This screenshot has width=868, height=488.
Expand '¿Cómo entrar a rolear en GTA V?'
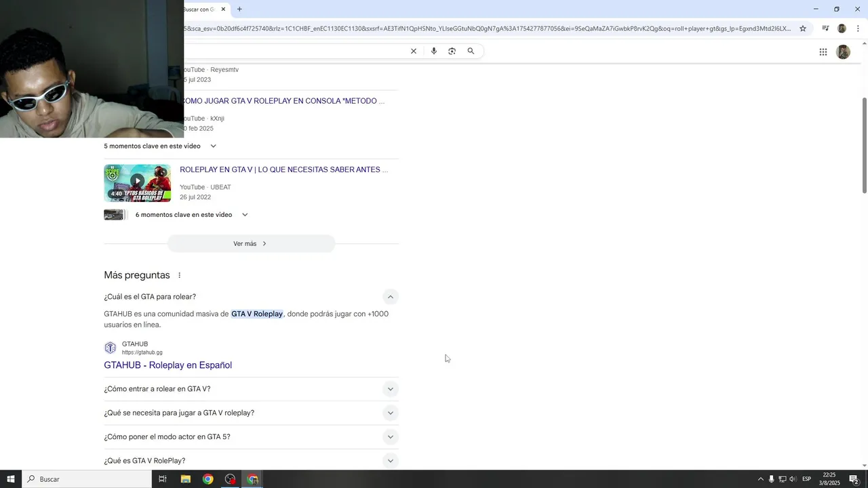390,389
